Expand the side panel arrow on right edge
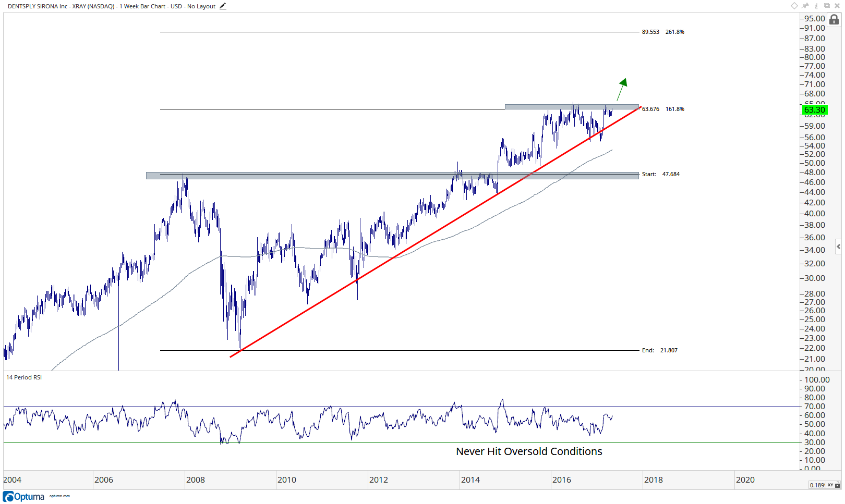 tap(838, 247)
